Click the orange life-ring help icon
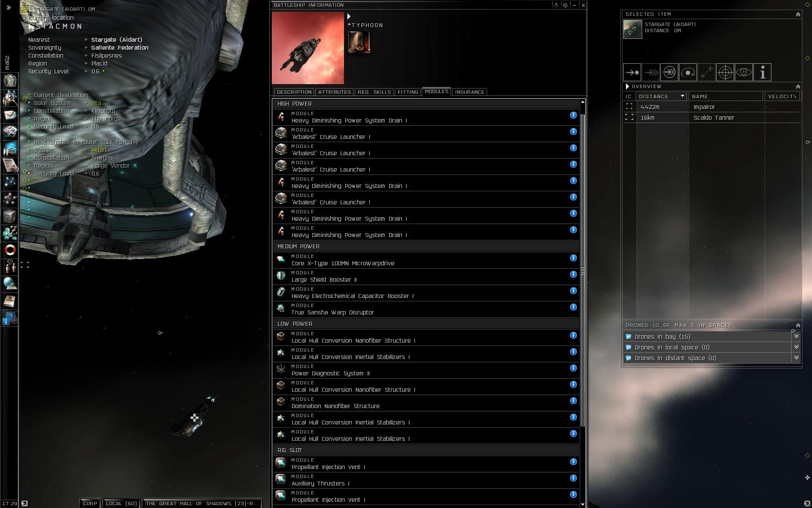Viewport: 812px width, 508px height. pyautogui.click(x=10, y=249)
